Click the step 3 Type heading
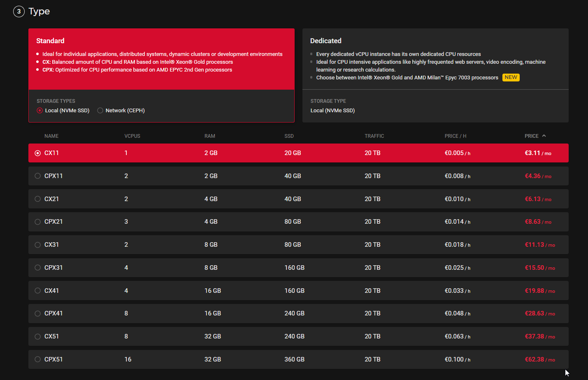Screen dimensions: 588x380 click(39, 12)
